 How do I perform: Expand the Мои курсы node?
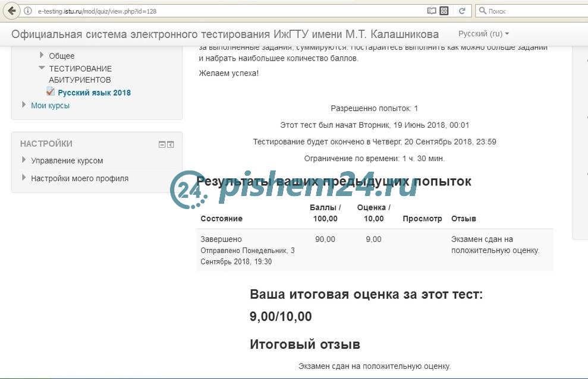tap(24, 105)
